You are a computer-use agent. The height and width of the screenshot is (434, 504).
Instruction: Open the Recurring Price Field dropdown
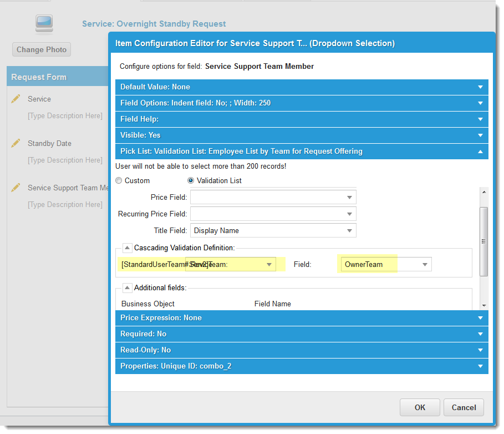pos(349,214)
